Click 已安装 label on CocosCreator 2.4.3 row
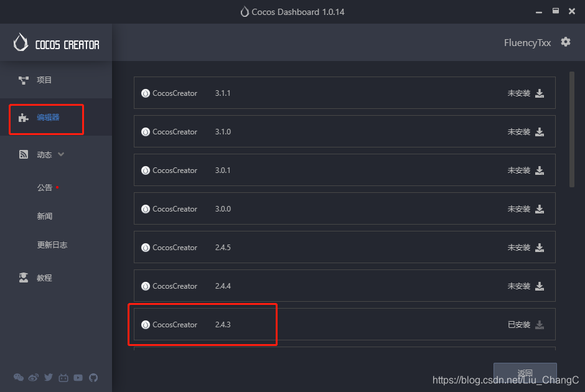Image resolution: width=585 pixels, height=392 pixels. click(x=519, y=325)
